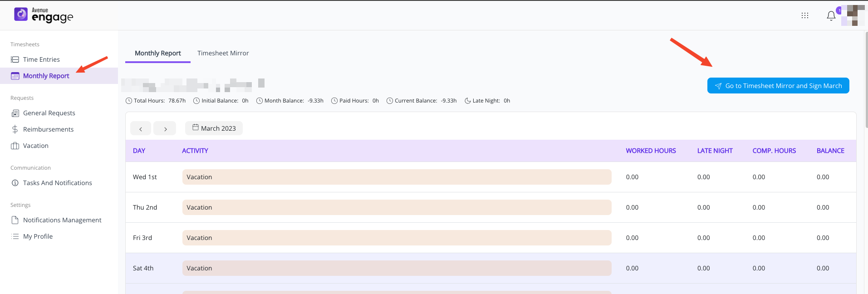
Task: Open General Requests in the sidebar
Action: 59,113
